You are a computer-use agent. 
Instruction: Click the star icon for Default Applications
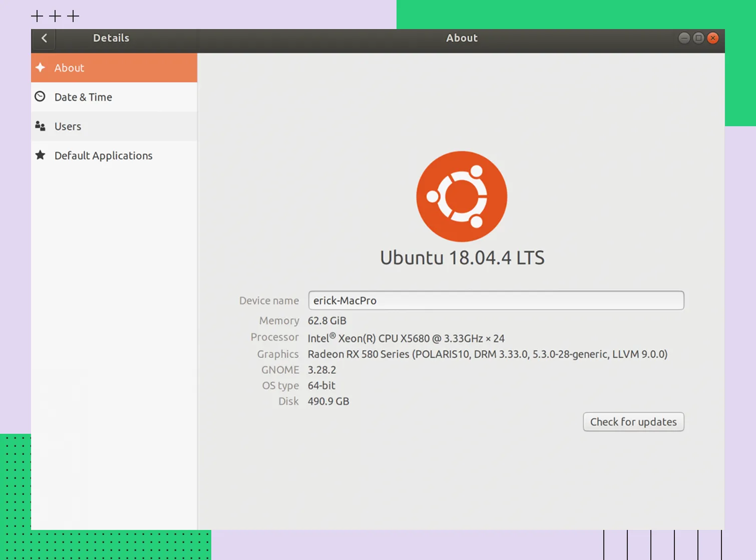click(x=41, y=155)
